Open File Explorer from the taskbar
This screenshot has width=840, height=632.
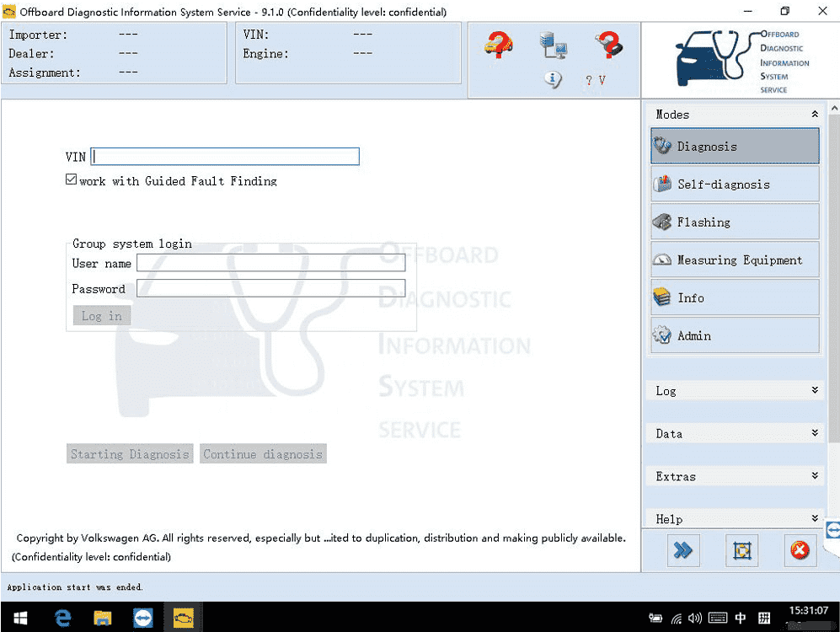pos(103,618)
